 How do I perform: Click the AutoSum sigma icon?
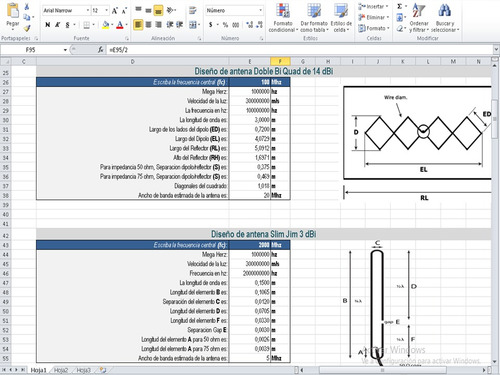point(399,6)
